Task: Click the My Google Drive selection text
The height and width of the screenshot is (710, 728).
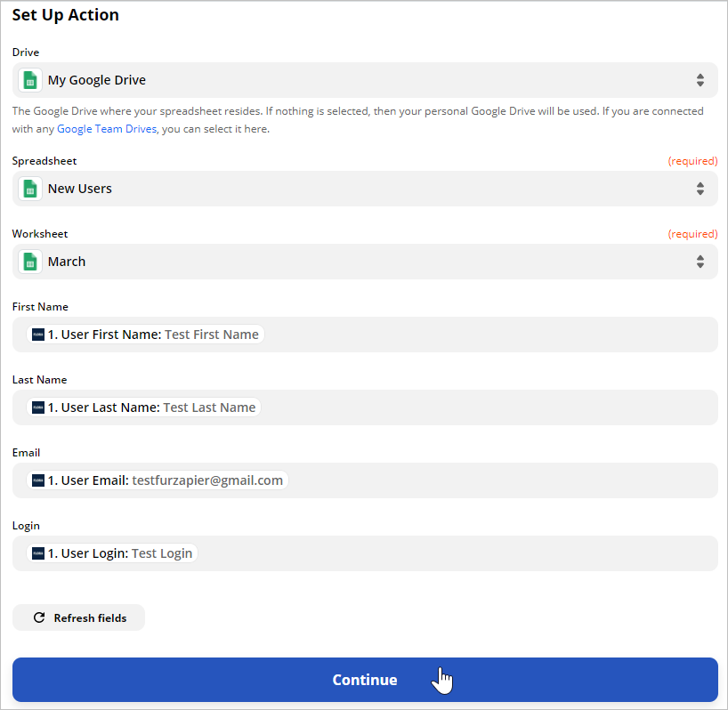Action: 97,80
